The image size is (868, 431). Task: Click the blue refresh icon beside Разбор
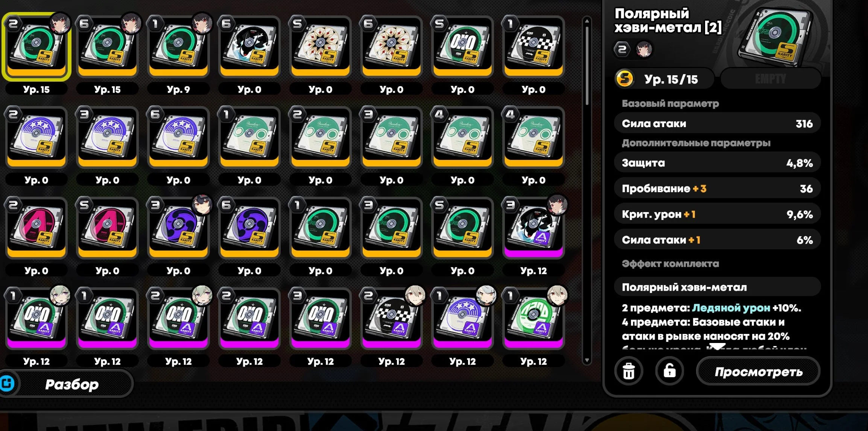[x=7, y=384]
